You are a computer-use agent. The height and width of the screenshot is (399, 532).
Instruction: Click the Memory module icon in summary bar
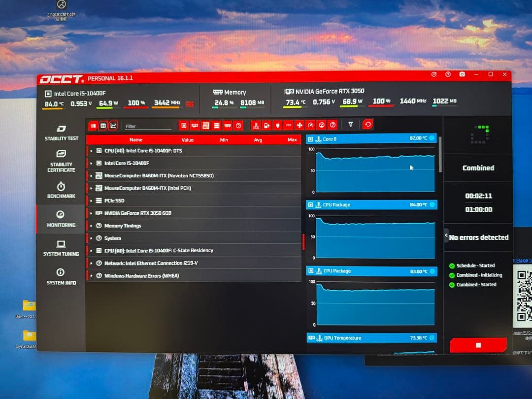218,92
